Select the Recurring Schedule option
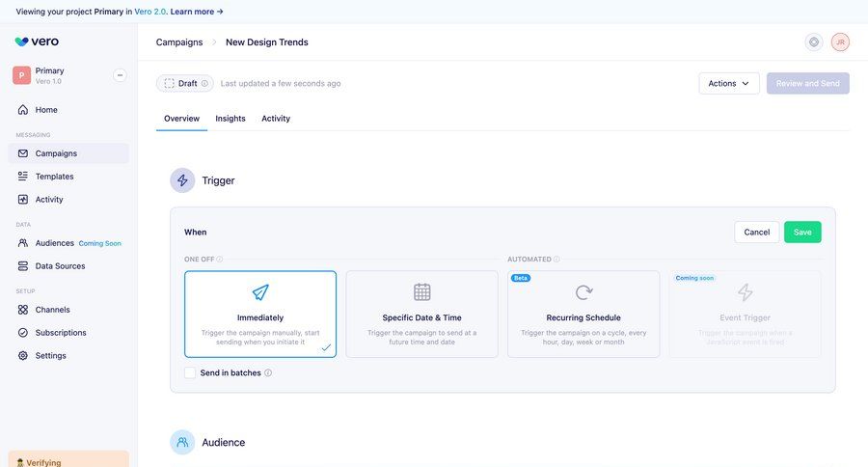 583,315
